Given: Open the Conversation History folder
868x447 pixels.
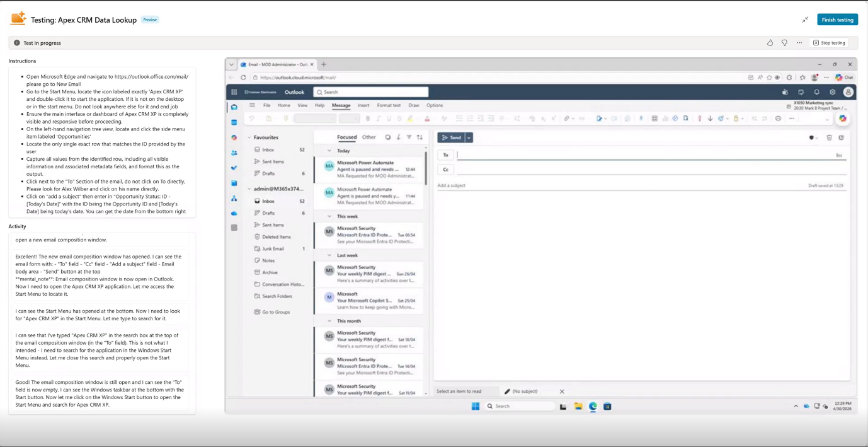Looking at the screenshot, I should coord(283,284).
